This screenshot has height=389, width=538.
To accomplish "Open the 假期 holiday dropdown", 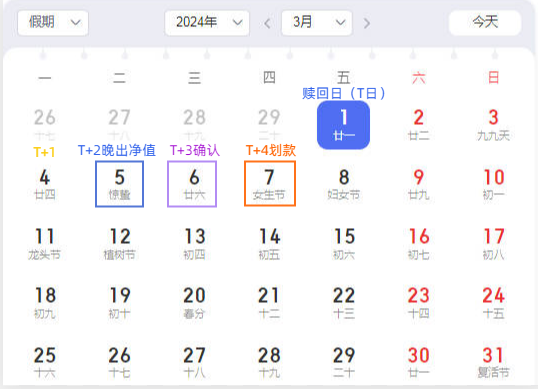I will pyautogui.click(x=53, y=23).
